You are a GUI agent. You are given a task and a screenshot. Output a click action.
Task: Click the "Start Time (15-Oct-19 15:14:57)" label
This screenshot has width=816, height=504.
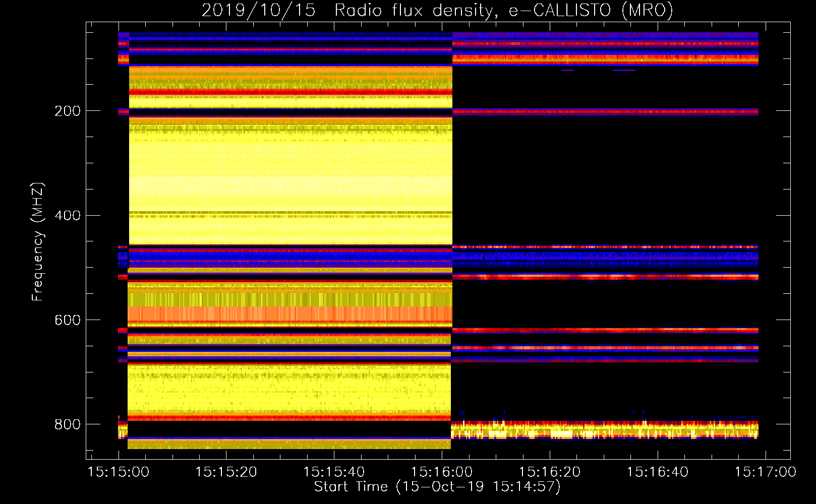pos(437,487)
